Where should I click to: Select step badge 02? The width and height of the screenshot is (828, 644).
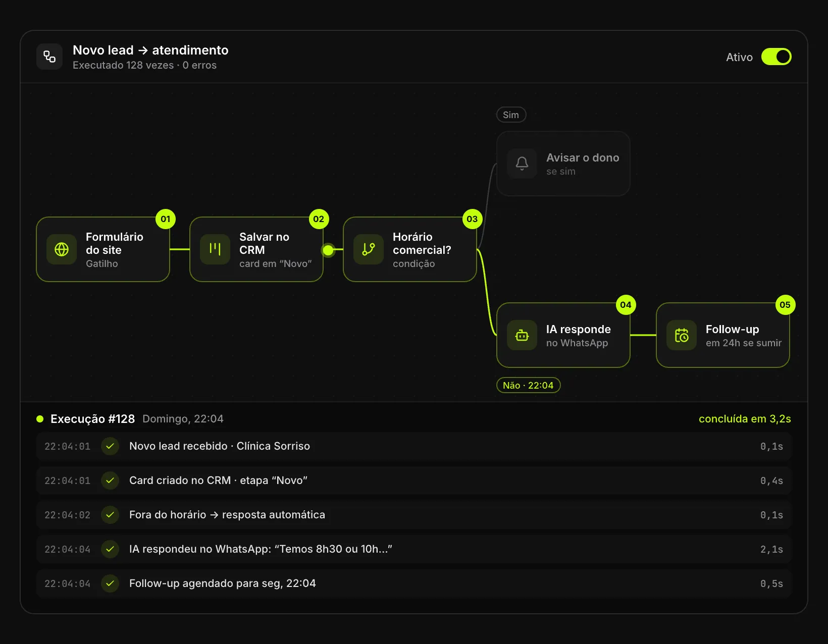319,219
